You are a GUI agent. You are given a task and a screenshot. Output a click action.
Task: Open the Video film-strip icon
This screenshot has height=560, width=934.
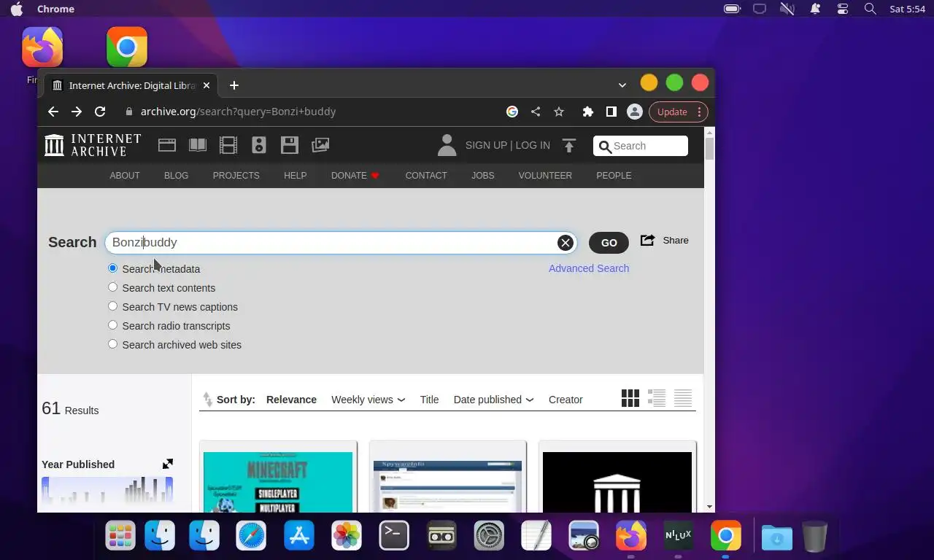pos(228,145)
